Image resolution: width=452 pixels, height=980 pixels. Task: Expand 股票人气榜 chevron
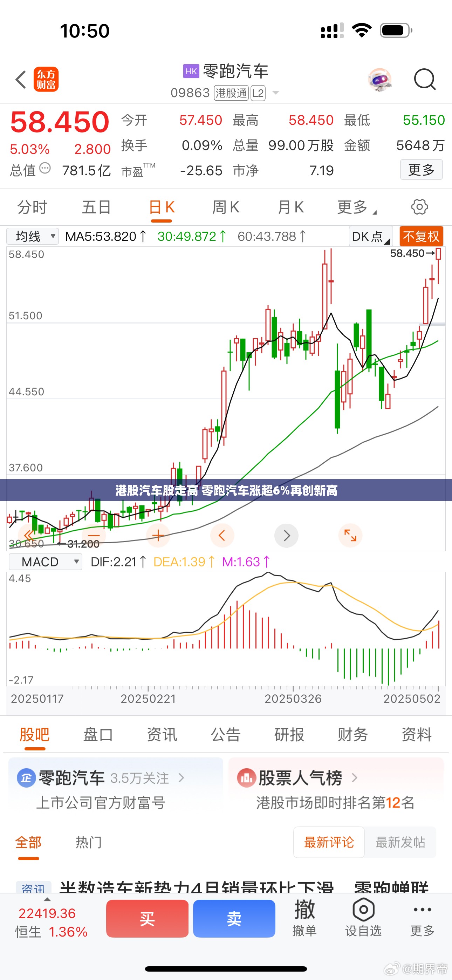click(355, 778)
